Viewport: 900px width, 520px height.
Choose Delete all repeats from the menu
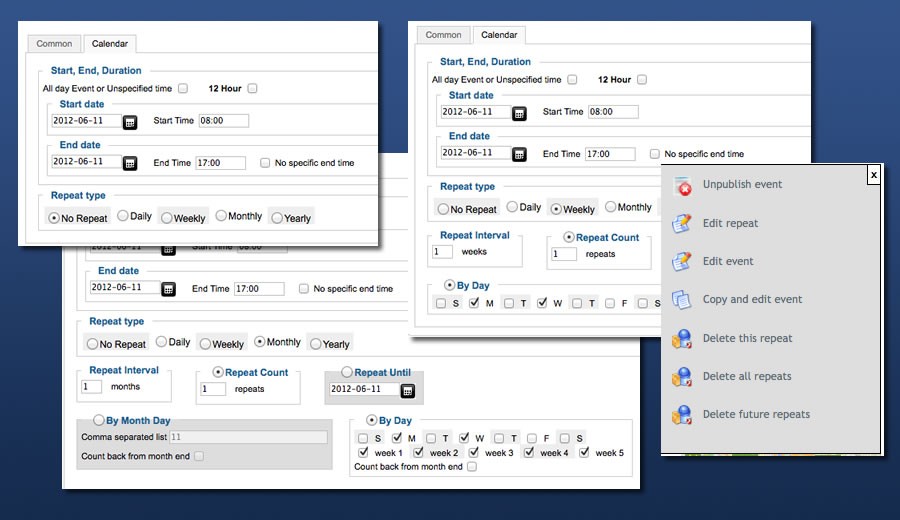(x=746, y=377)
